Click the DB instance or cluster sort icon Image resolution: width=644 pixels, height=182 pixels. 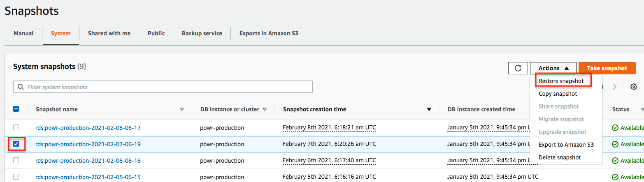coord(265,109)
